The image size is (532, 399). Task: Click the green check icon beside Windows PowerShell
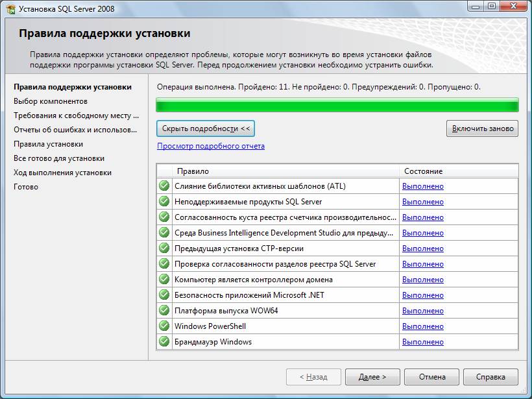click(164, 326)
